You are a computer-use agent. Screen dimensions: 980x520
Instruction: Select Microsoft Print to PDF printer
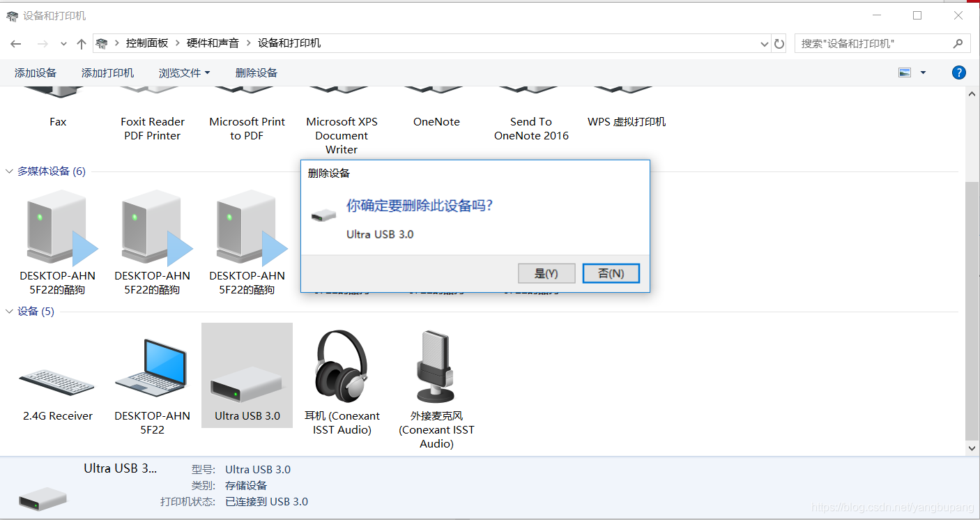point(247,128)
